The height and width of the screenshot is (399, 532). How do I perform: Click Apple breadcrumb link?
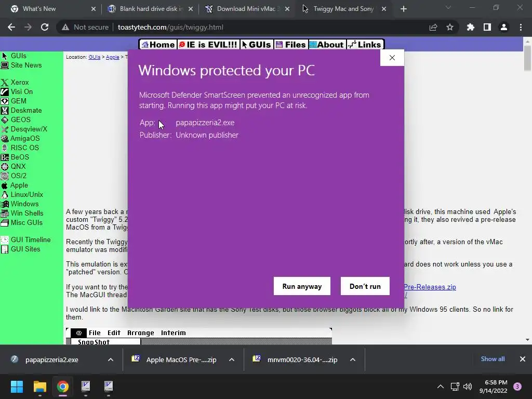(x=113, y=57)
